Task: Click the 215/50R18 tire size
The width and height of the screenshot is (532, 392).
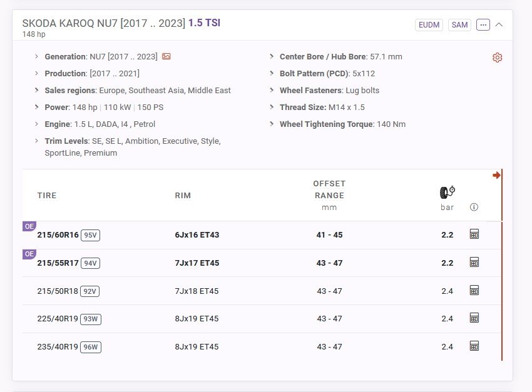Action: pyautogui.click(x=58, y=291)
